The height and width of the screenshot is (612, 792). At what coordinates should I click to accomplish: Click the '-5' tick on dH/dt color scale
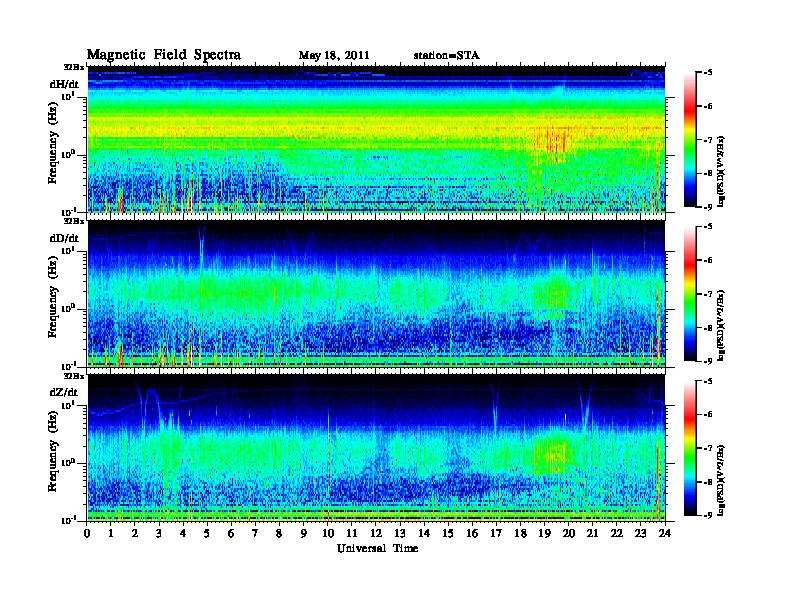coord(708,72)
